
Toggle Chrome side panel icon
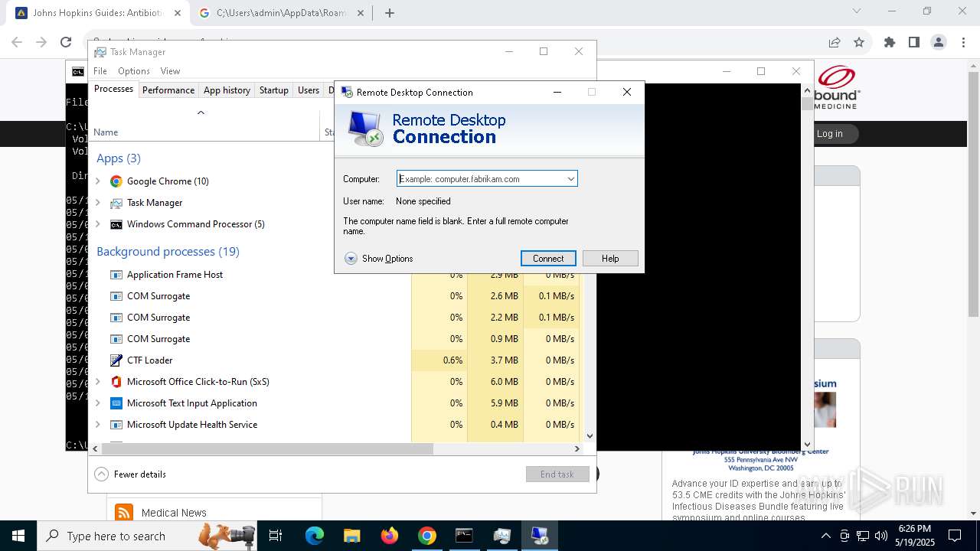pos(914,43)
